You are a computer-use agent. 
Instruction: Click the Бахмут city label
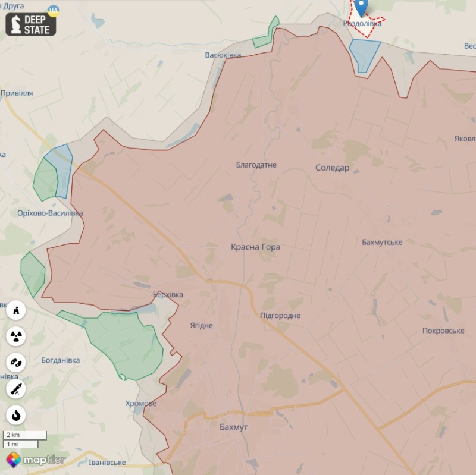pos(233,427)
